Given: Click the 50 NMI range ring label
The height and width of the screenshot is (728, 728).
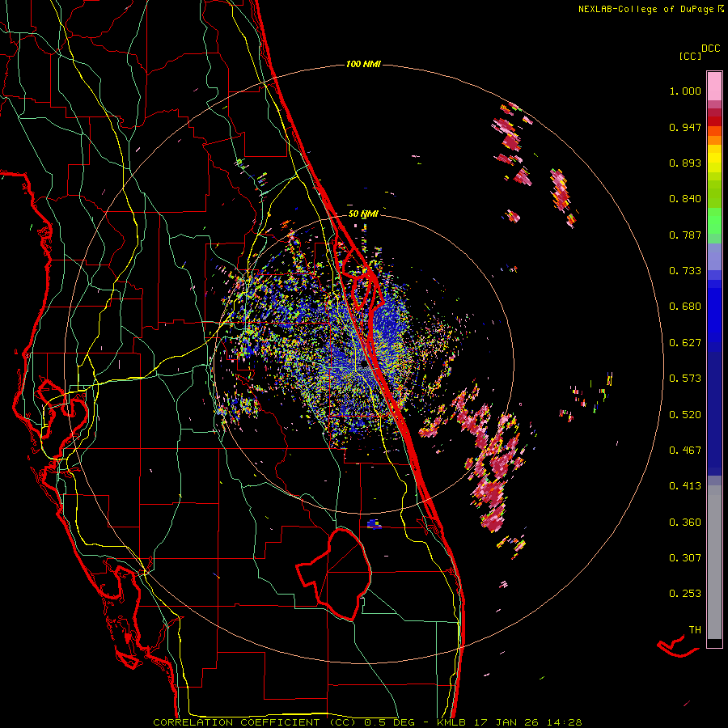Looking at the screenshot, I should pos(363,214).
